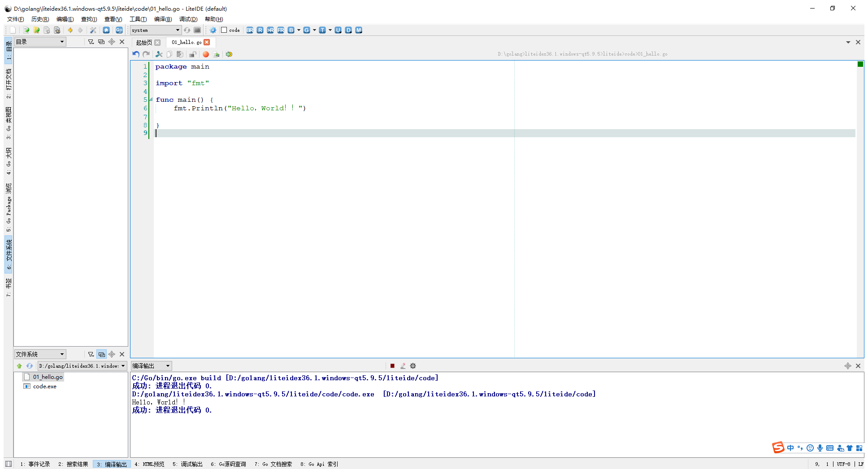868x469 pixels.
Task: Click the Cut scissors icon in the editor toolbar
Action: 159,54
